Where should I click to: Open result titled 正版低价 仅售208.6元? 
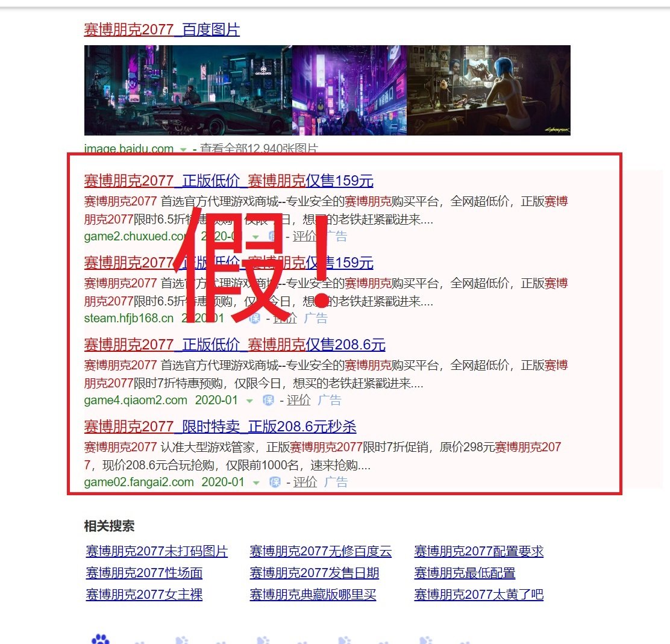234,345
